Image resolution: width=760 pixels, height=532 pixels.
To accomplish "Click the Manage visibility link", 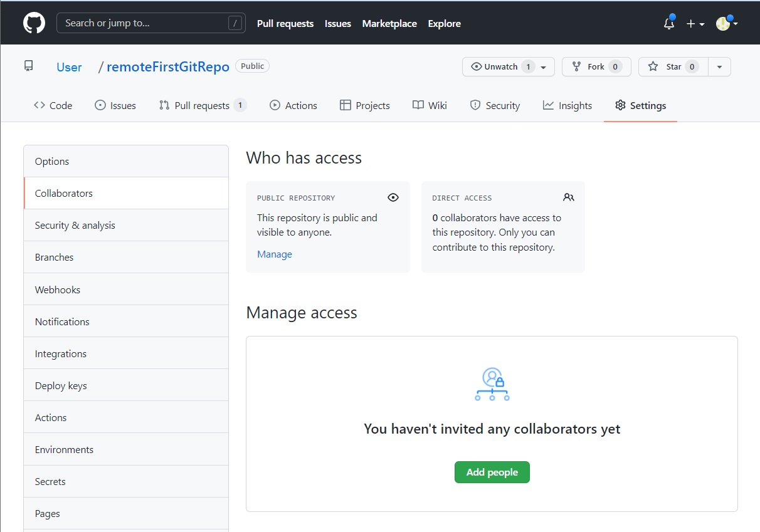I will pyautogui.click(x=275, y=254).
